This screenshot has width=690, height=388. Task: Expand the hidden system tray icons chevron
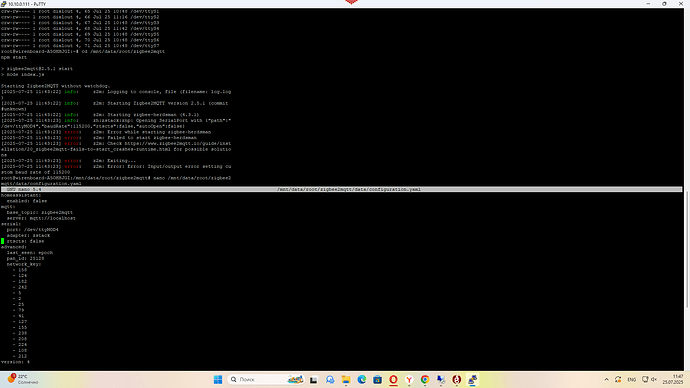coord(606,379)
